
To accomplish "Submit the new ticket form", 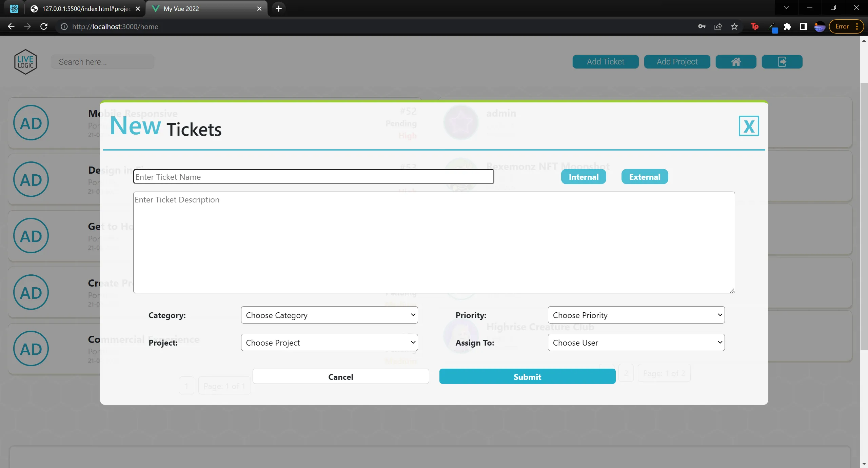I will tap(527, 376).
